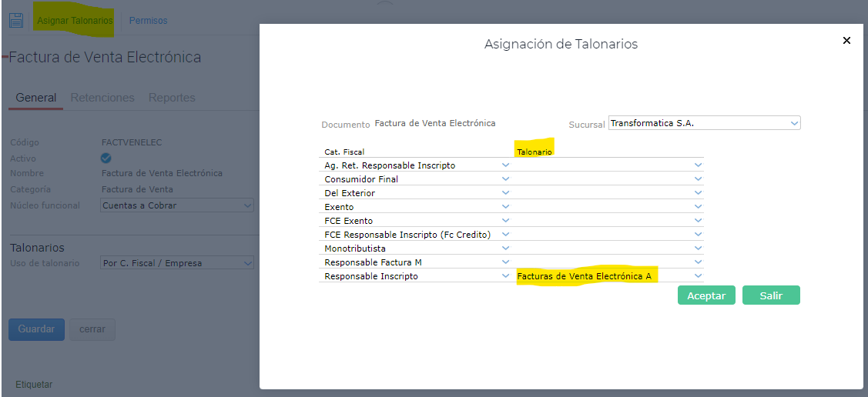Expand Cat. Fiscal dropdown for Responsable Inscripto row
Image resolution: width=868 pixels, height=397 pixels.
click(x=505, y=275)
